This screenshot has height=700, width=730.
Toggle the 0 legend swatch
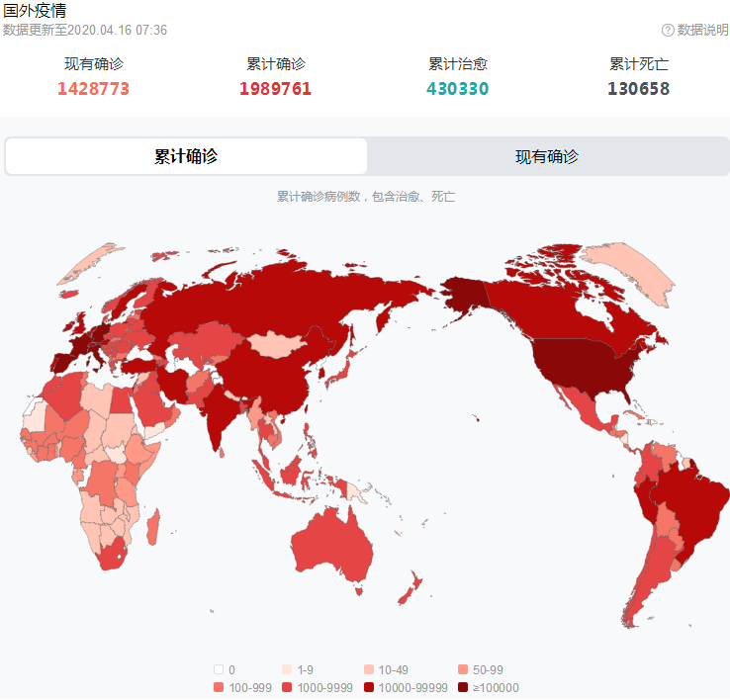click(219, 669)
